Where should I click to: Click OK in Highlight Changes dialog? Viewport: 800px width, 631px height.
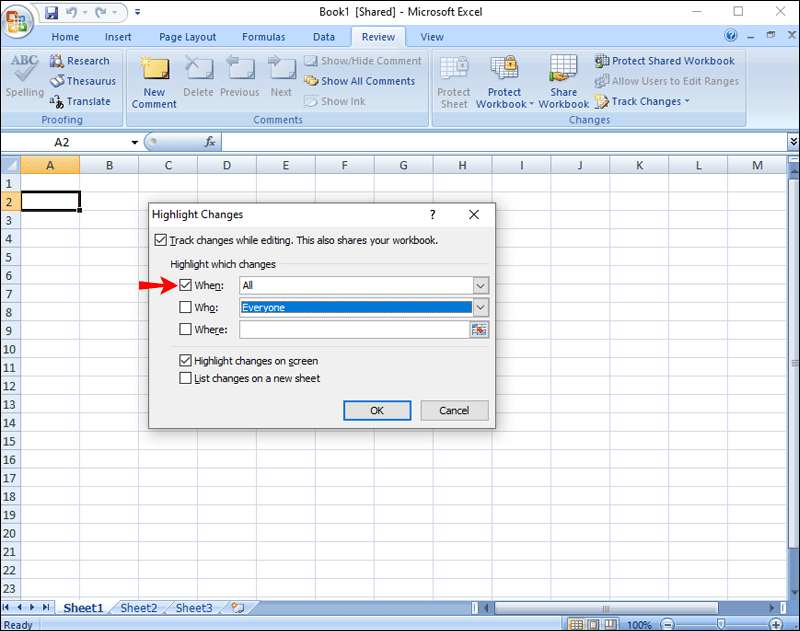click(x=377, y=411)
